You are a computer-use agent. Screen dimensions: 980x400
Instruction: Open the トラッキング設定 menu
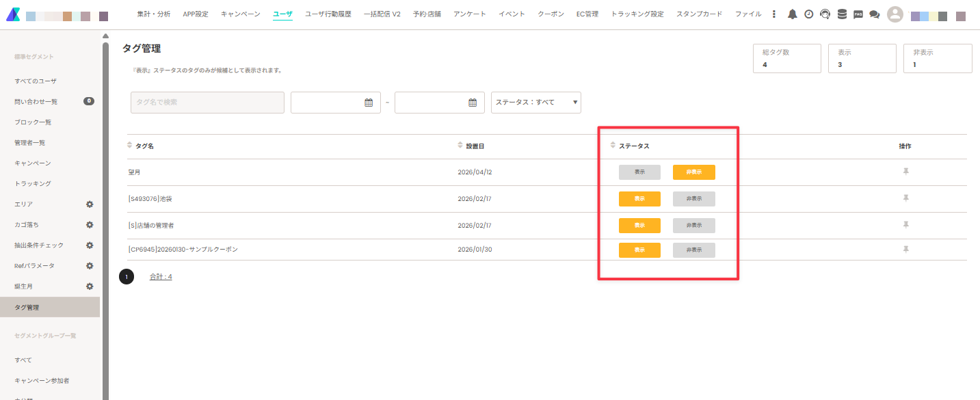pos(637,14)
